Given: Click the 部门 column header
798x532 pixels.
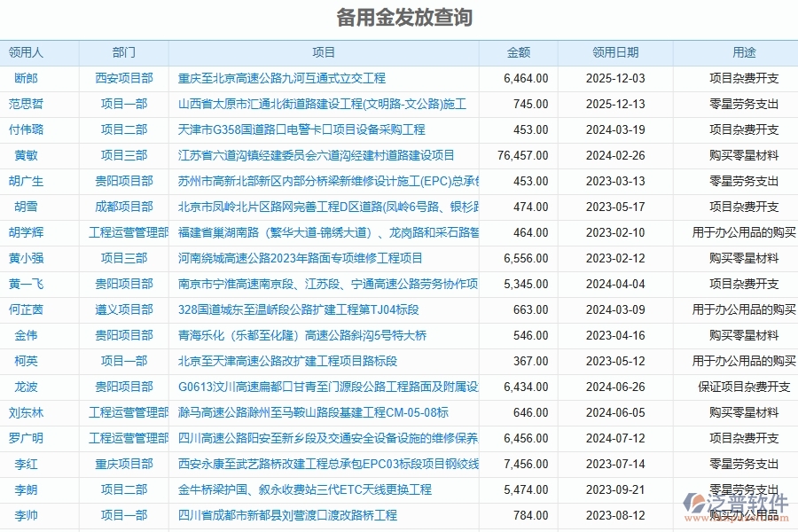Looking at the screenshot, I should tap(123, 52).
